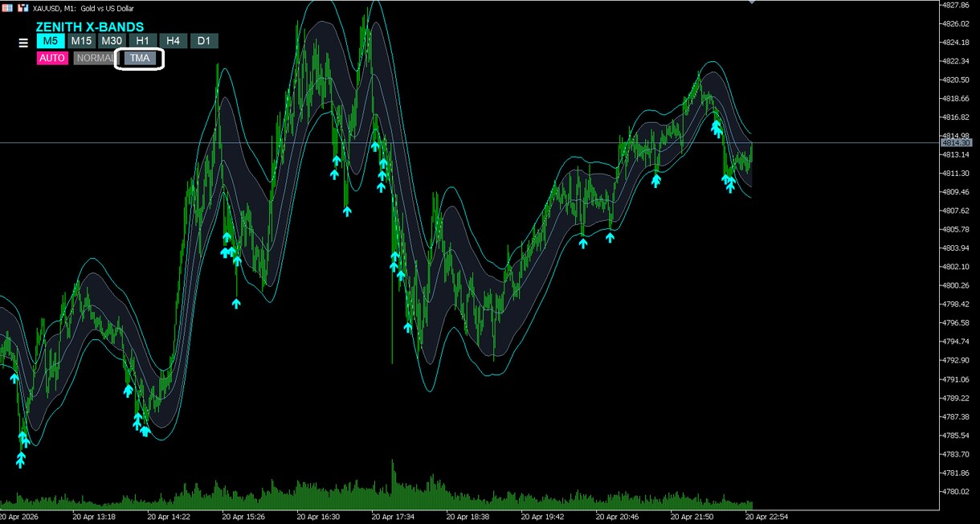The image size is (980, 524).
Task: Select the M5 timeframe button
Action: pyautogui.click(x=51, y=41)
